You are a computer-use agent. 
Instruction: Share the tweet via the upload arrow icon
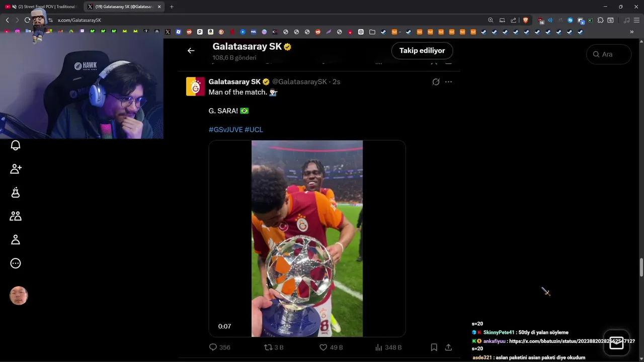(448, 347)
